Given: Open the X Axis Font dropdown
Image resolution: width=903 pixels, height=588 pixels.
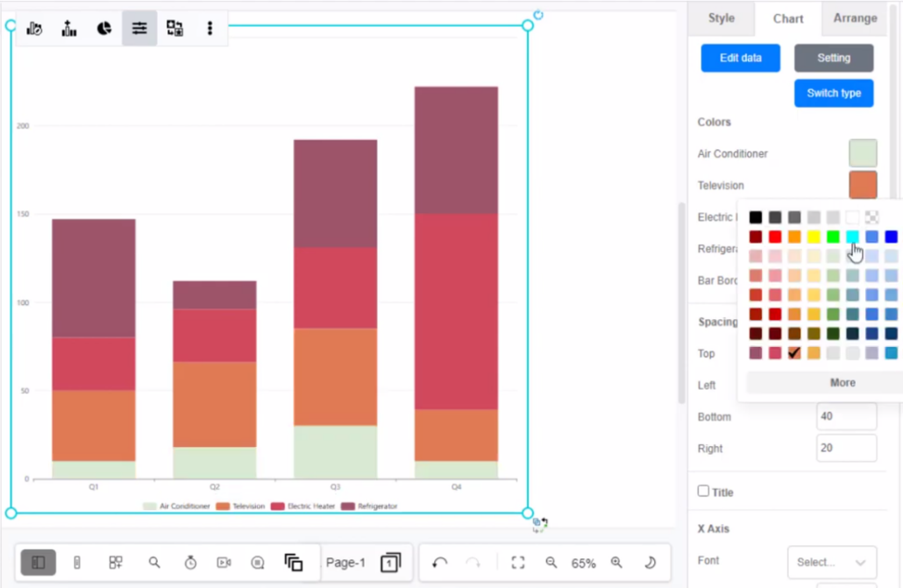Looking at the screenshot, I should pyautogui.click(x=831, y=561).
